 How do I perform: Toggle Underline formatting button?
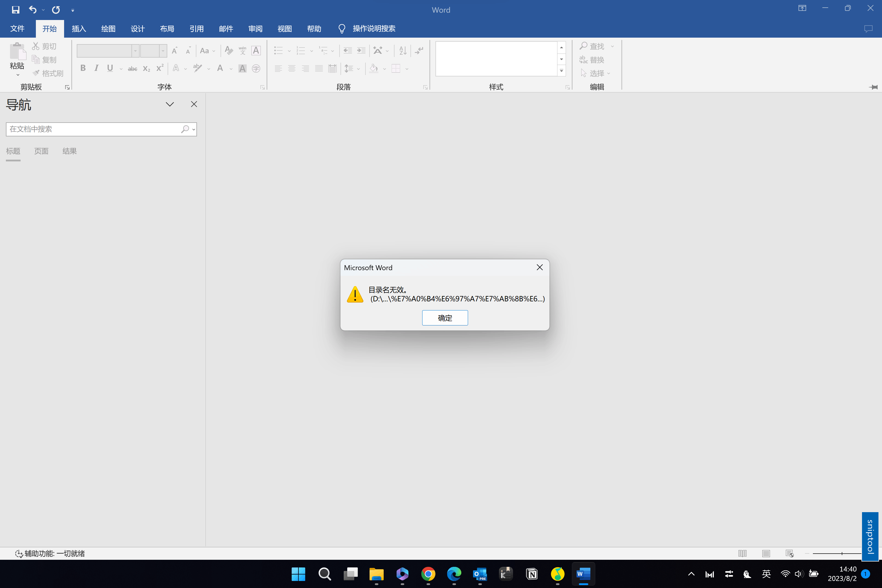[x=110, y=68]
